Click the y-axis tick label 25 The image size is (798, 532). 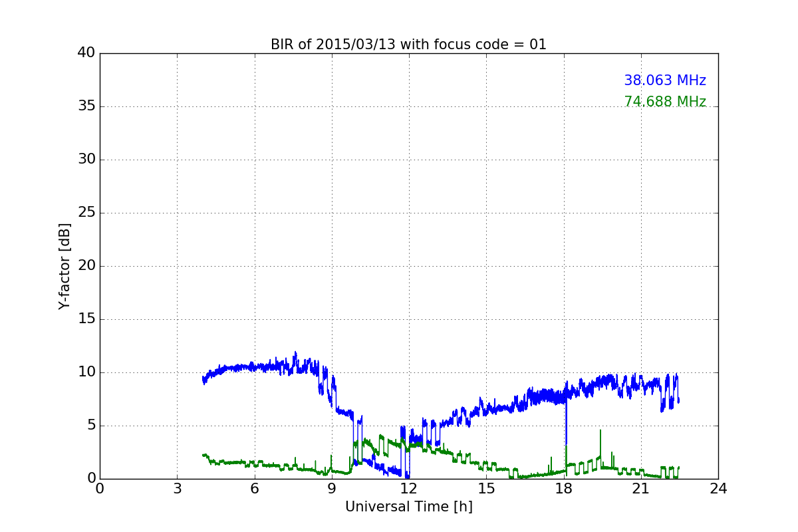coord(86,213)
